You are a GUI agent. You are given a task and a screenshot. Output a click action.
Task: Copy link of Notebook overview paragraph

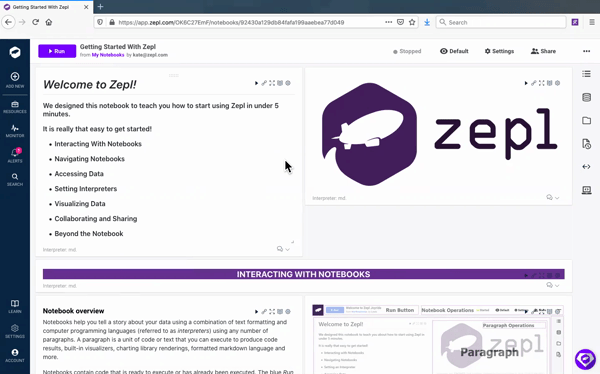click(x=264, y=312)
